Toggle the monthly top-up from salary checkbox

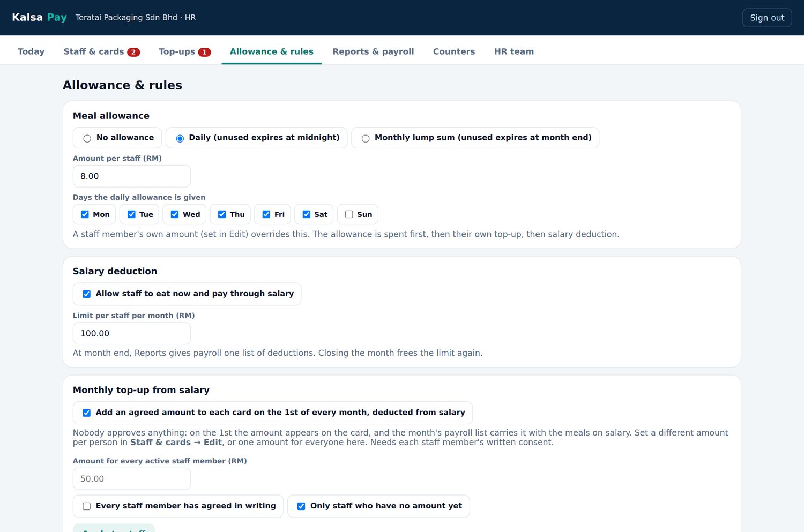[x=86, y=413]
